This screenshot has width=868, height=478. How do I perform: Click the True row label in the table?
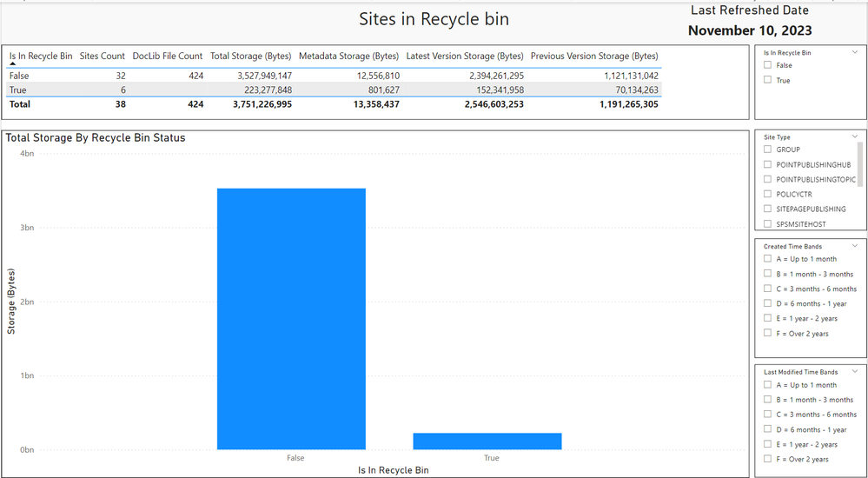tap(17, 90)
